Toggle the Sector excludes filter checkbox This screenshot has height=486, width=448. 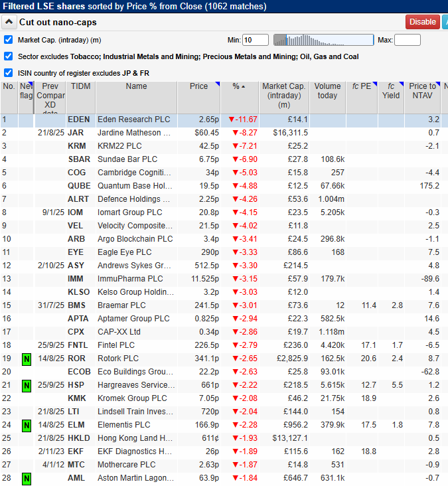pyautogui.click(x=9, y=56)
